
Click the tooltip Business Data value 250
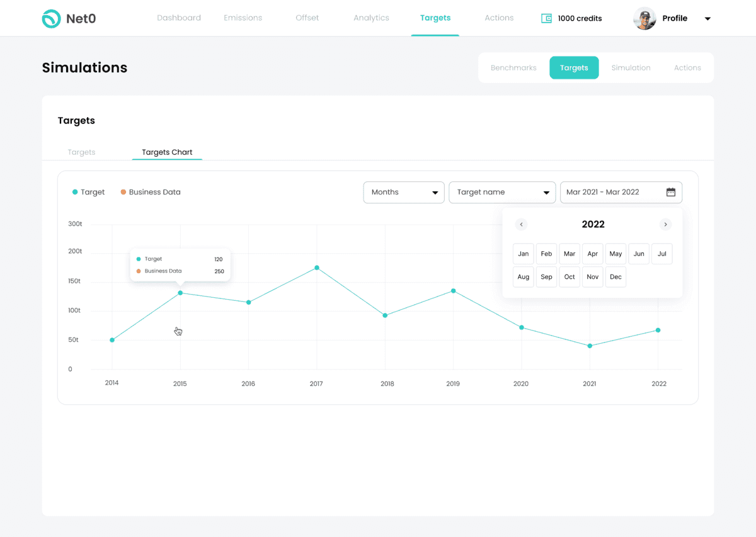[219, 271]
